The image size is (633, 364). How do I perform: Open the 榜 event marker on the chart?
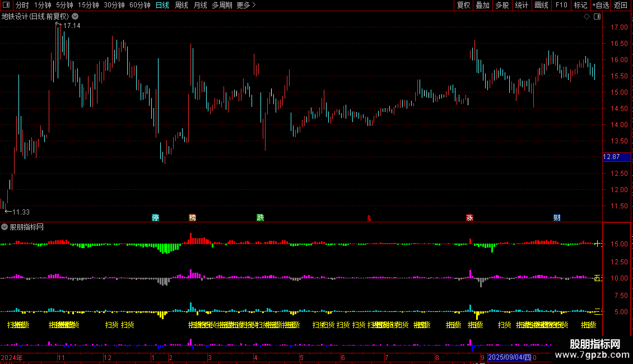tap(193, 217)
